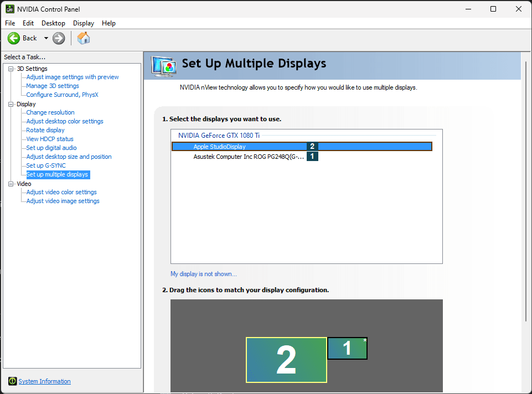Click the green Back arrow icon
The image size is (532, 394).
[14, 38]
